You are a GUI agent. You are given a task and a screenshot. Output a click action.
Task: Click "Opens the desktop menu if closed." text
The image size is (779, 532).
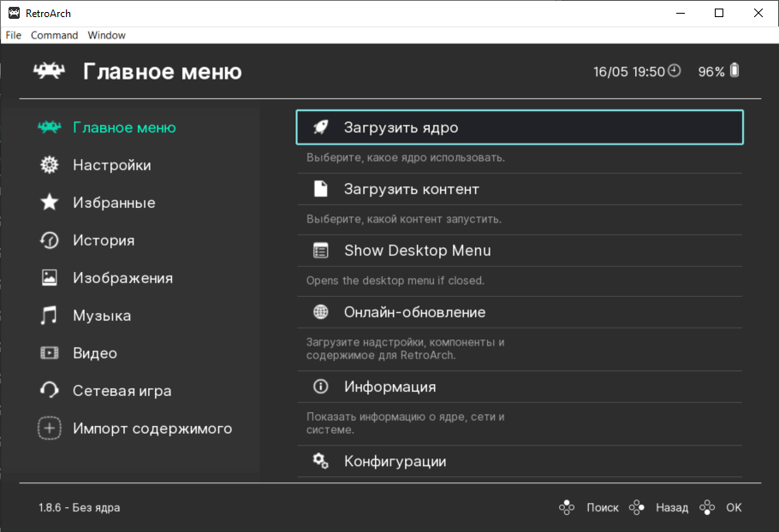point(395,281)
